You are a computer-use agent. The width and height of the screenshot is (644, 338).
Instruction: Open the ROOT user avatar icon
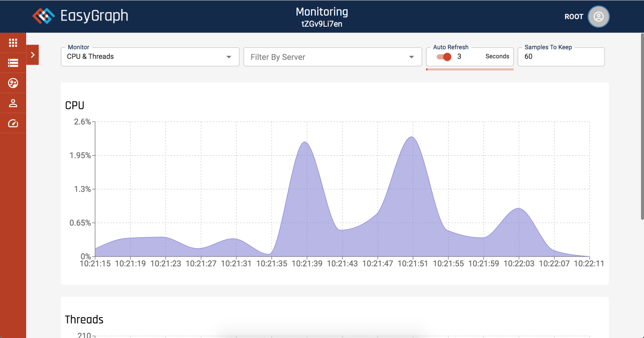tap(598, 16)
